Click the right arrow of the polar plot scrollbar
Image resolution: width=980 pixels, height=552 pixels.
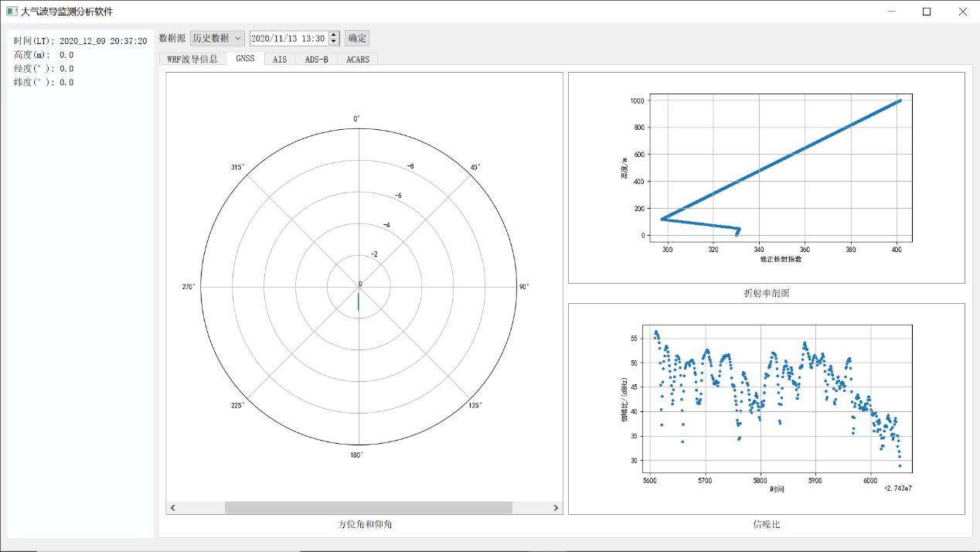[x=556, y=507]
